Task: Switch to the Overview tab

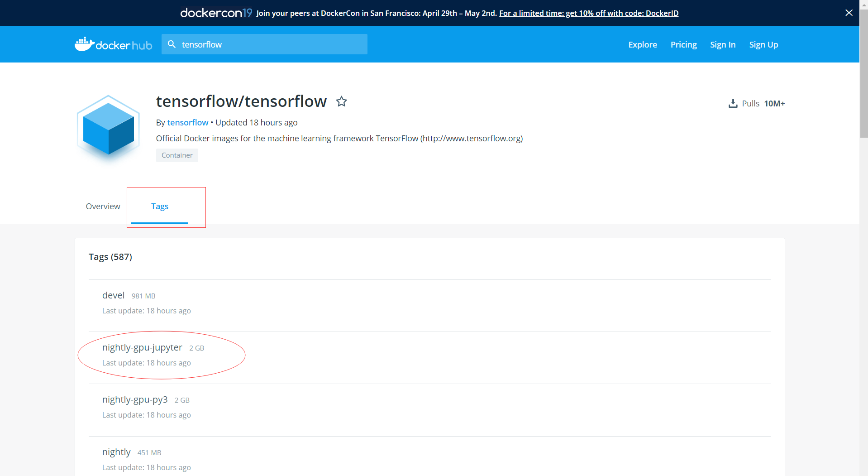Action: (103, 206)
